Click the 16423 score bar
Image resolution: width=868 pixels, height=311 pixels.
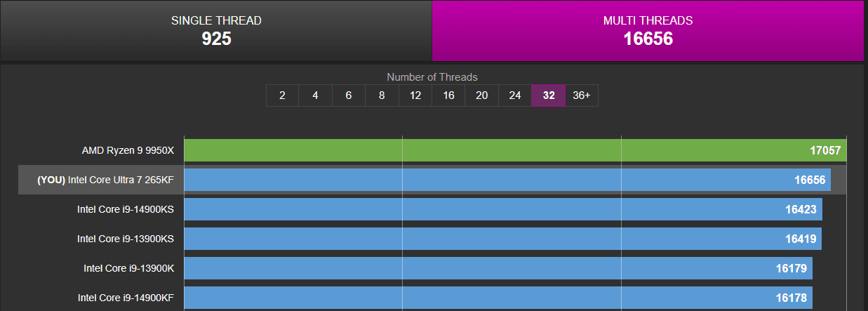(x=503, y=209)
